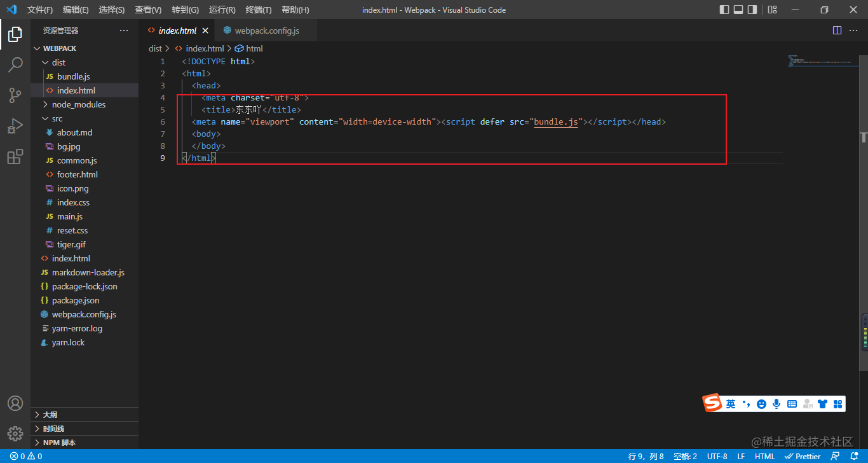Open errors and warnings status indicator
The width and height of the screenshot is (868, 463).
pos(25,456)
